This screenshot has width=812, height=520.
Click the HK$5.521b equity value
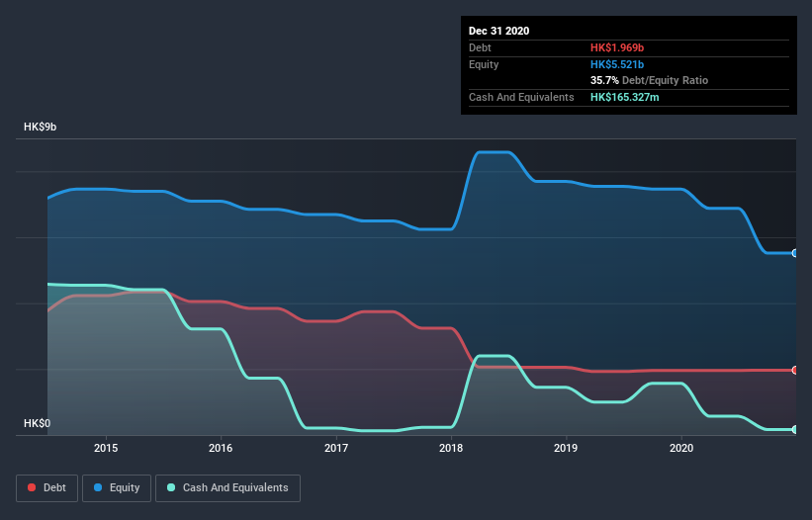click(x=617, y=64)
